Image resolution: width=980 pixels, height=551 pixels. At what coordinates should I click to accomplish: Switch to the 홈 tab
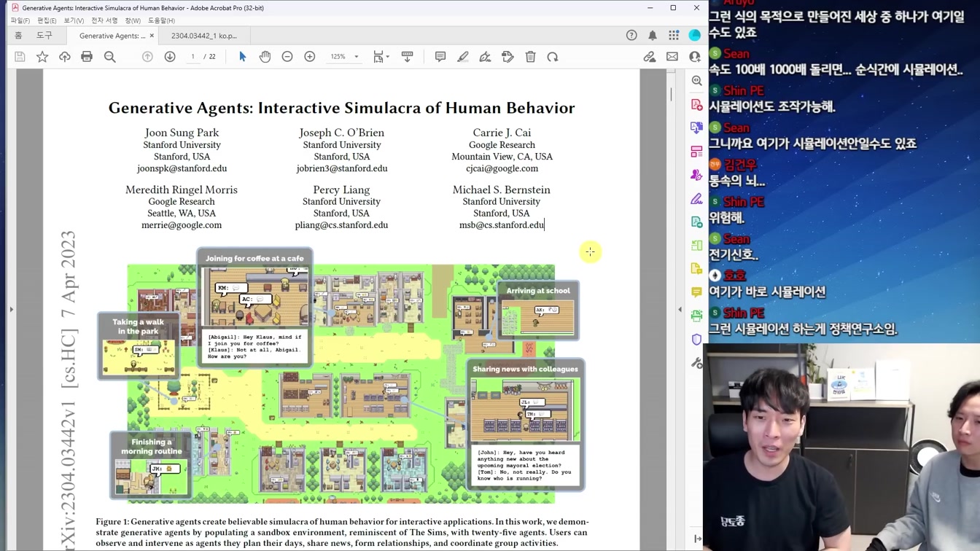tap(18, 35)
